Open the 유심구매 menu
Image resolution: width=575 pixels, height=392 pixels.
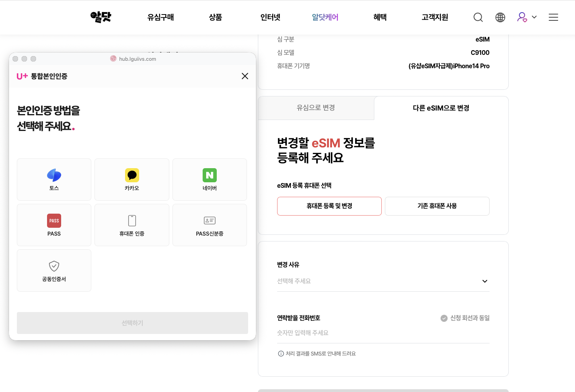161,17
